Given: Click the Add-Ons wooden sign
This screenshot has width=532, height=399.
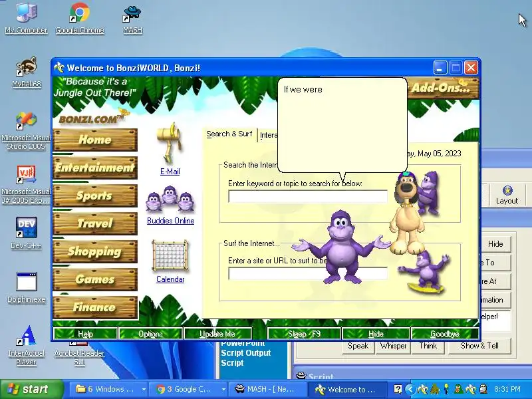Looking at the screenshot, I should (442, 88).
